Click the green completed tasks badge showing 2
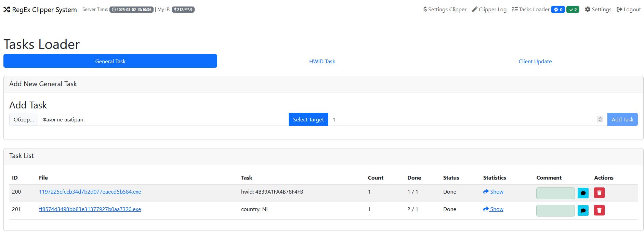The image size is (644, 236). tap(573, 10)
